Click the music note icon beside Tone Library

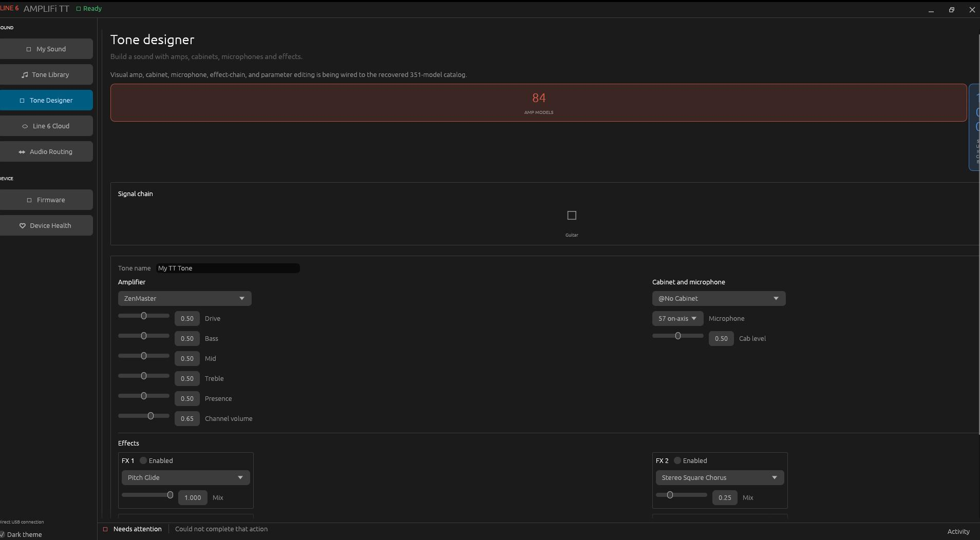point(25,74)
